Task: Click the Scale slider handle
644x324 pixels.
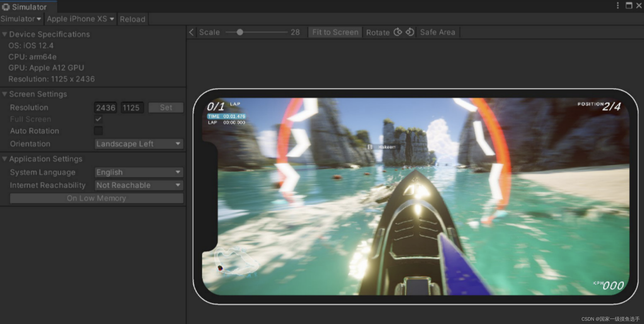Action: pos(240,32)
